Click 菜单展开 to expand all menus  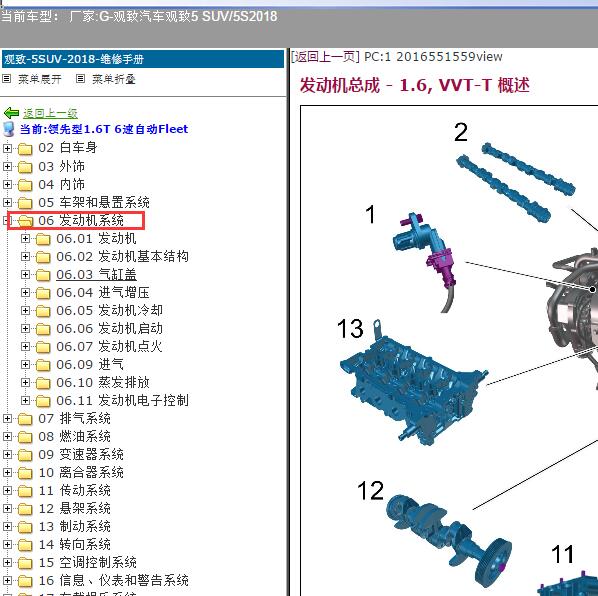(x=40, y=79)
